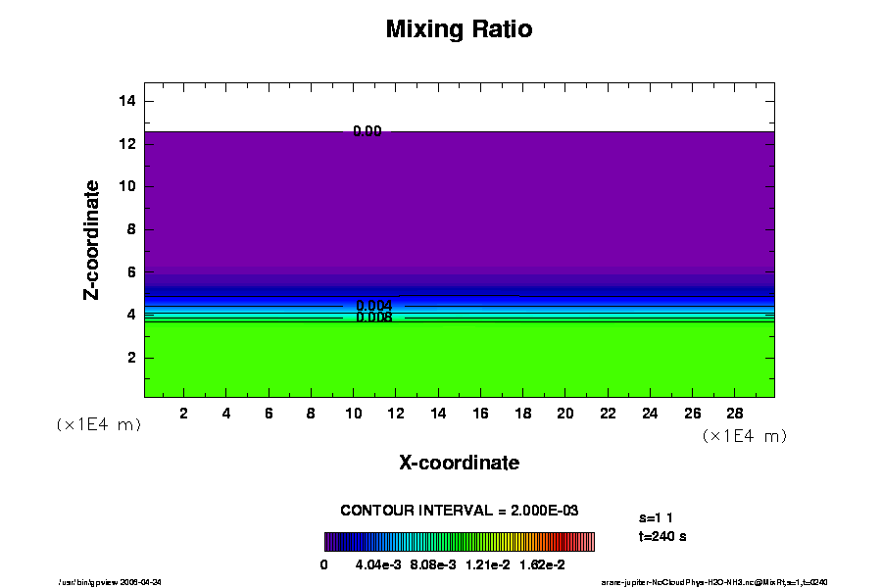Click the 0.004 contour label
Viewport: 882px width, 588px height.
pyautogui.click(x=374, y=306)
